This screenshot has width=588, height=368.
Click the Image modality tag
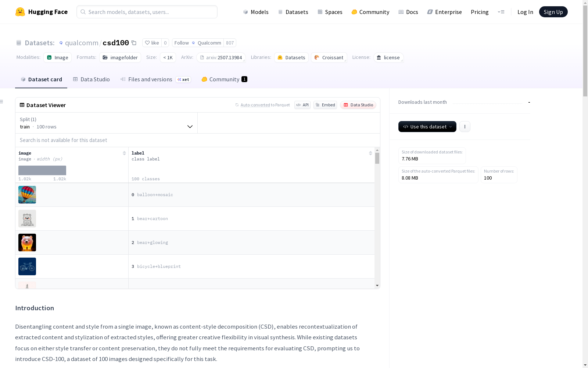[x=58, y=57]
